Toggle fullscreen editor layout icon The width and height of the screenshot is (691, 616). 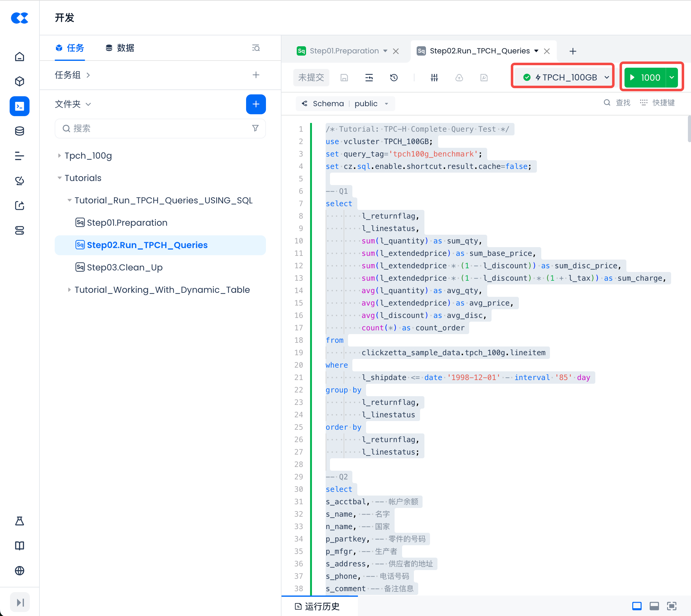coord(671,606)
